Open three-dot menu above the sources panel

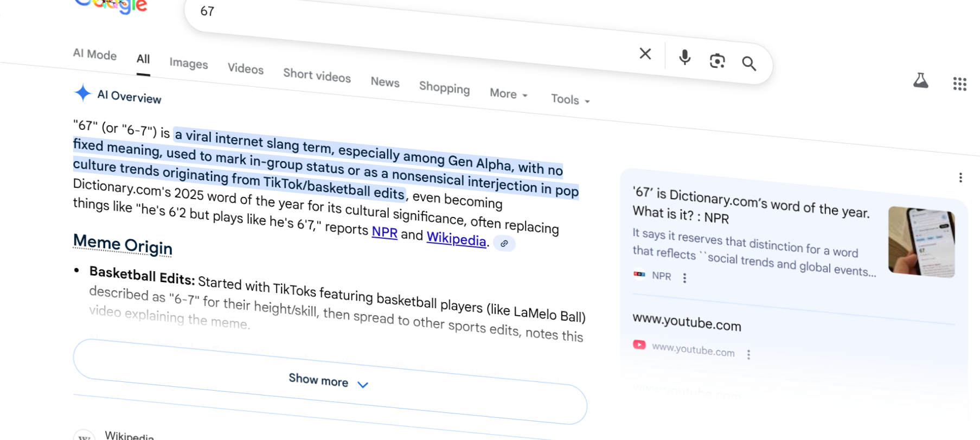tap(960, 177)
